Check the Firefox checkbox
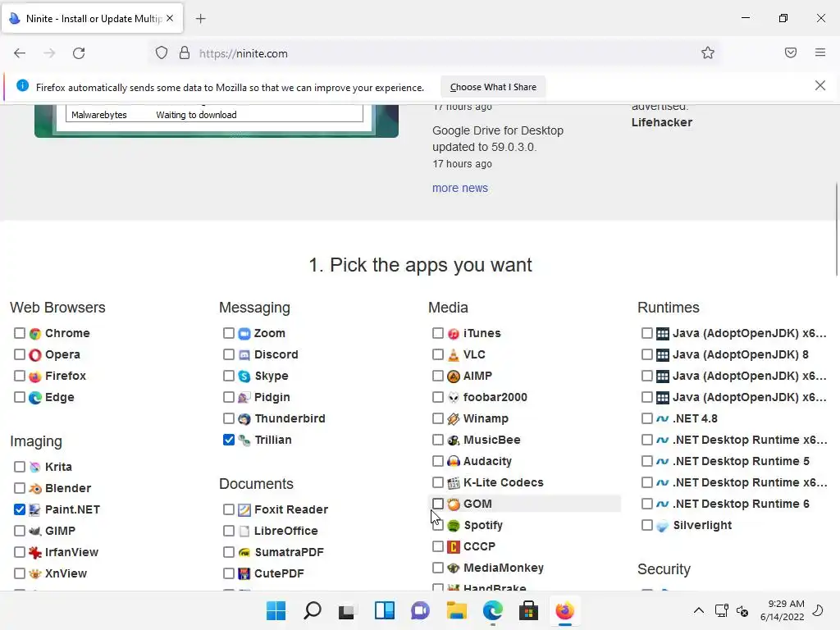The height and width of the screenshot is (630, 840). (x=20, y=376)
